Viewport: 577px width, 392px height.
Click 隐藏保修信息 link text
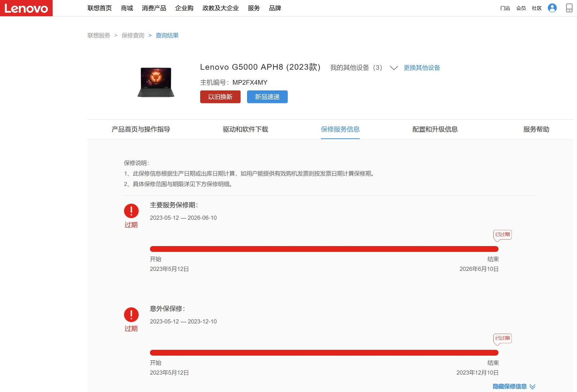tap(510, 387)
